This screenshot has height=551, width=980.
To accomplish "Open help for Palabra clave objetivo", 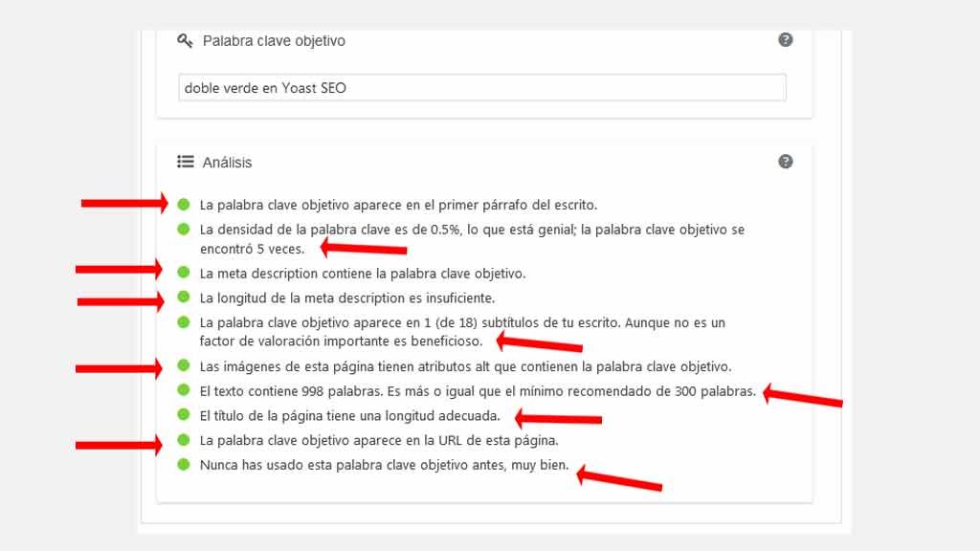I will tap(786, 40).
